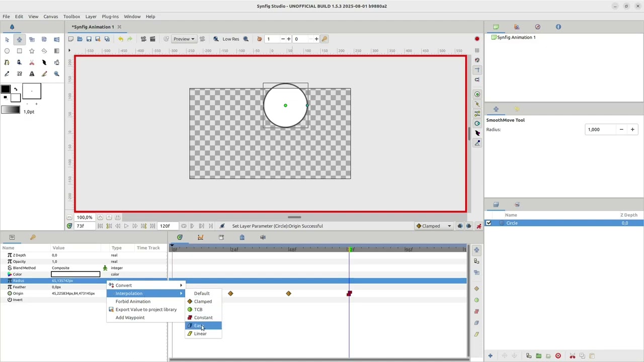Image resolution: width=644 pixels, height=362 pixels.
Task: Click Add Waypoint in the context menu
Action: (130, 317)
